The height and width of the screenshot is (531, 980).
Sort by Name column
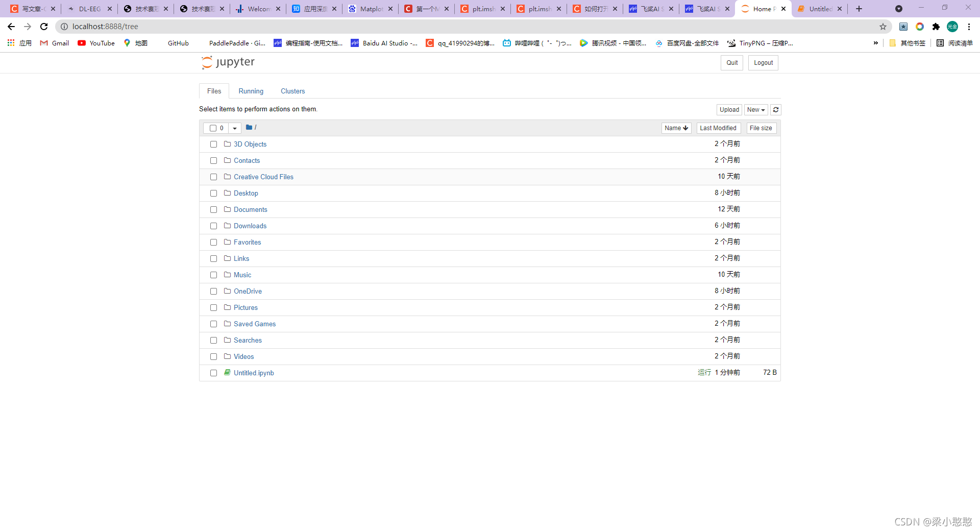[x=676, y=128]
